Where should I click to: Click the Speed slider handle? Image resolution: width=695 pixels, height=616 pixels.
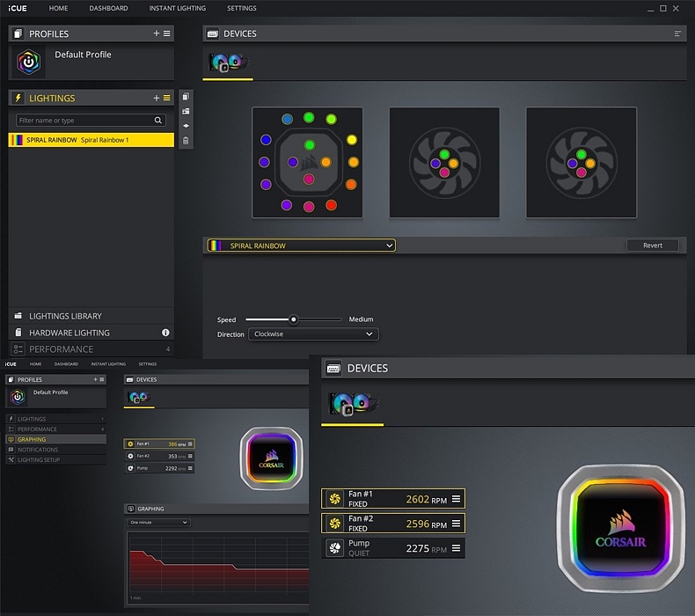click(x=294, y=319)
